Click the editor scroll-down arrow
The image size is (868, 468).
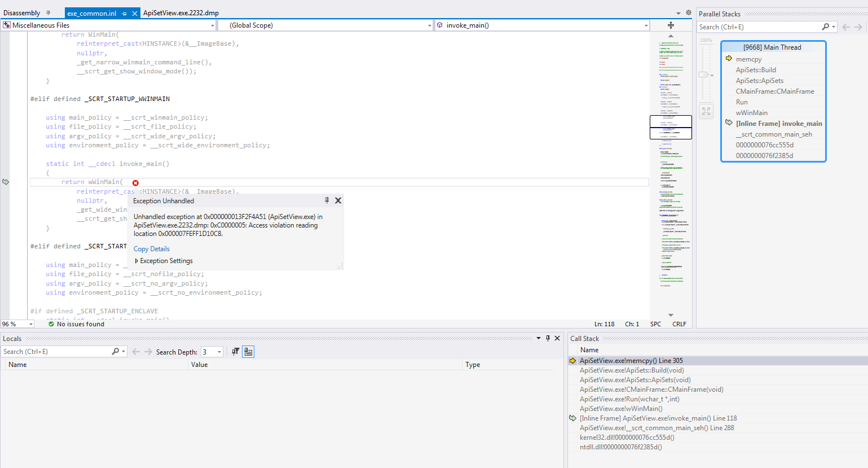[x=671, y=315]
